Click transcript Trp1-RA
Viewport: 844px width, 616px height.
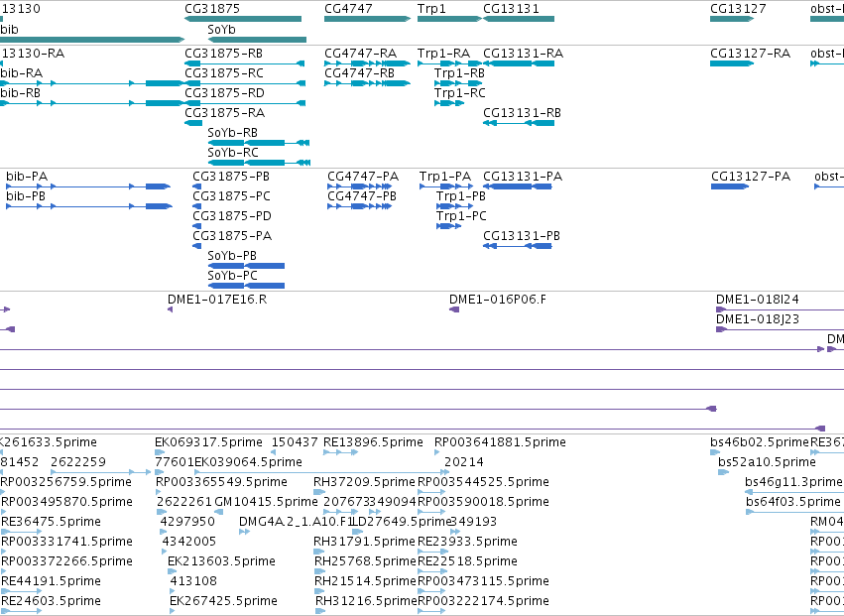444,54
